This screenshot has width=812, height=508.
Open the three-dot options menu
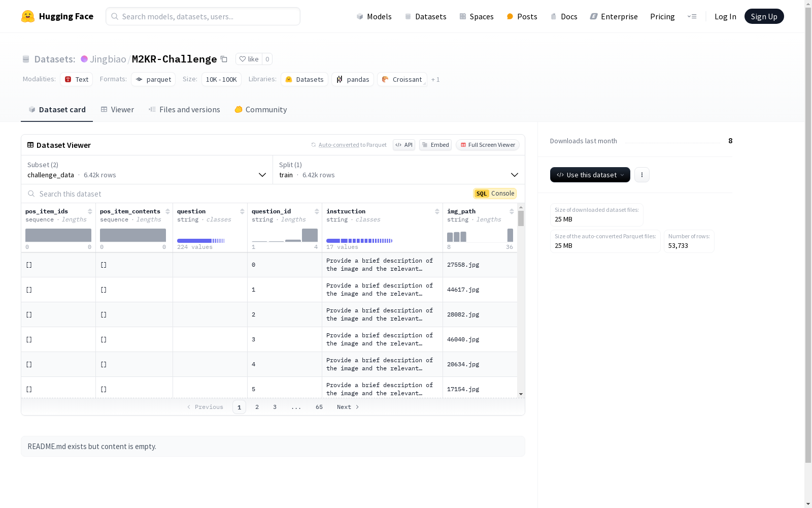pos(642,175)
